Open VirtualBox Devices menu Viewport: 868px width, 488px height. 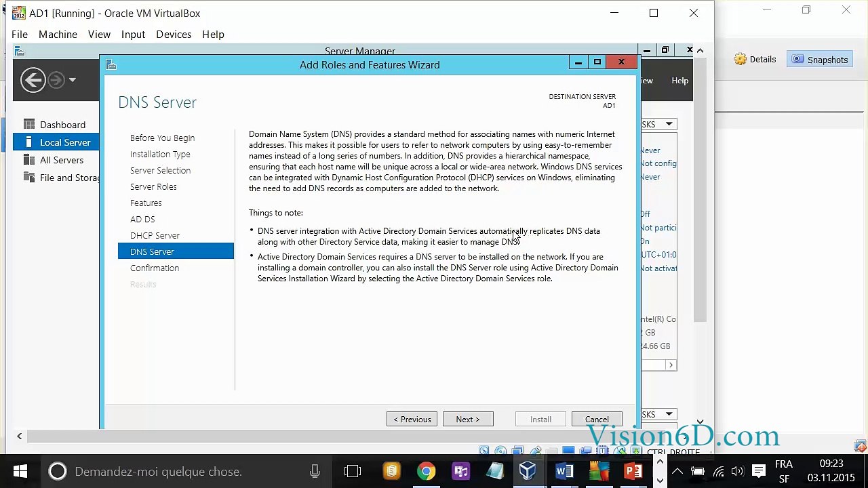(x=174, y=35)
